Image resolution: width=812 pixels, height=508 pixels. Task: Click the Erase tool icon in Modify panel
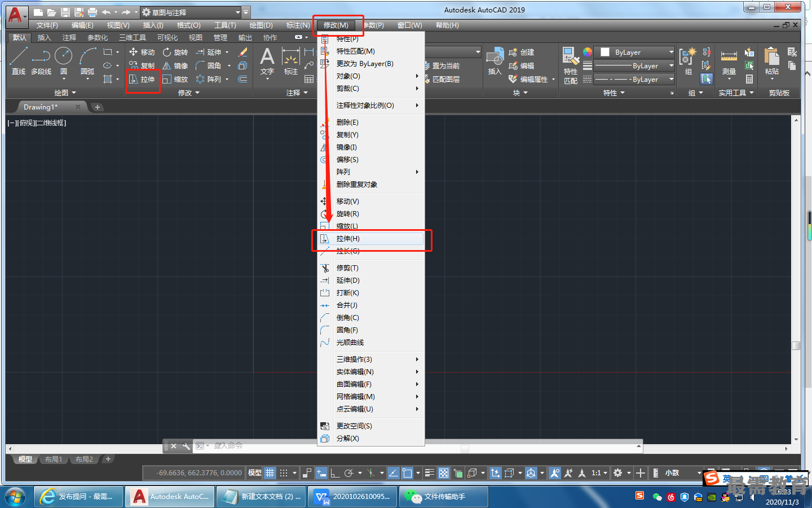pos(243,52)
